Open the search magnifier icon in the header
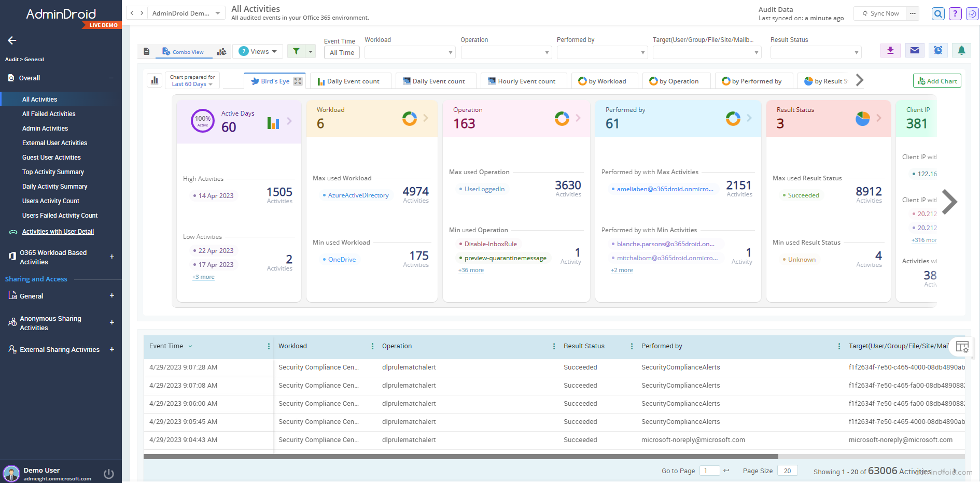 click(x=937, y=13)
